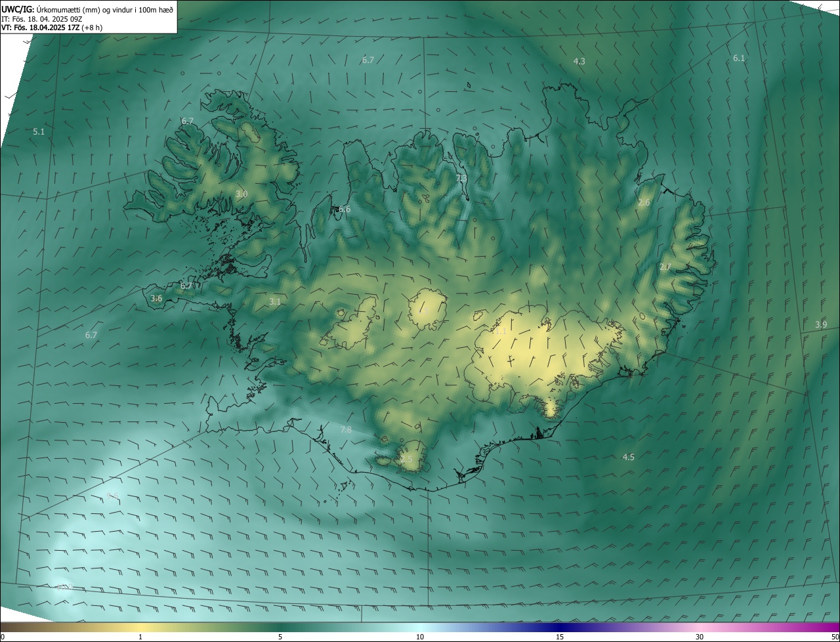
Task: Click the 6.6 value near Húnaflói bay
Action: click(345, 209)
